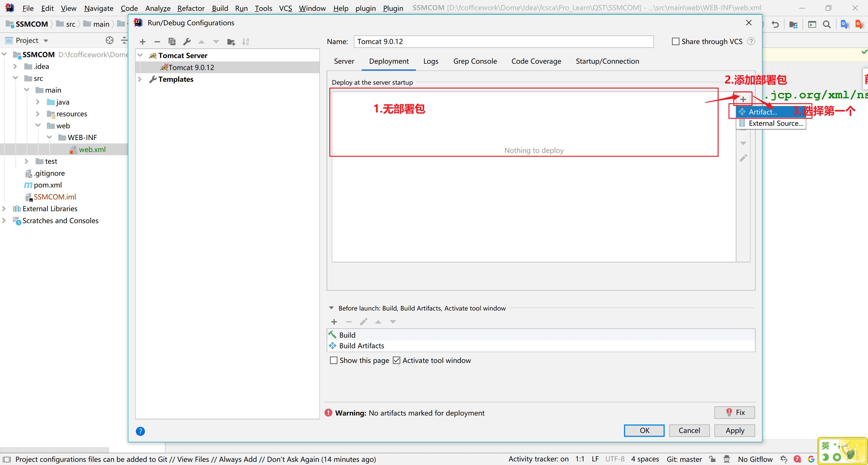Expand the Templates tree node
The height and width of the screenshot is (465, 868).
140,79
